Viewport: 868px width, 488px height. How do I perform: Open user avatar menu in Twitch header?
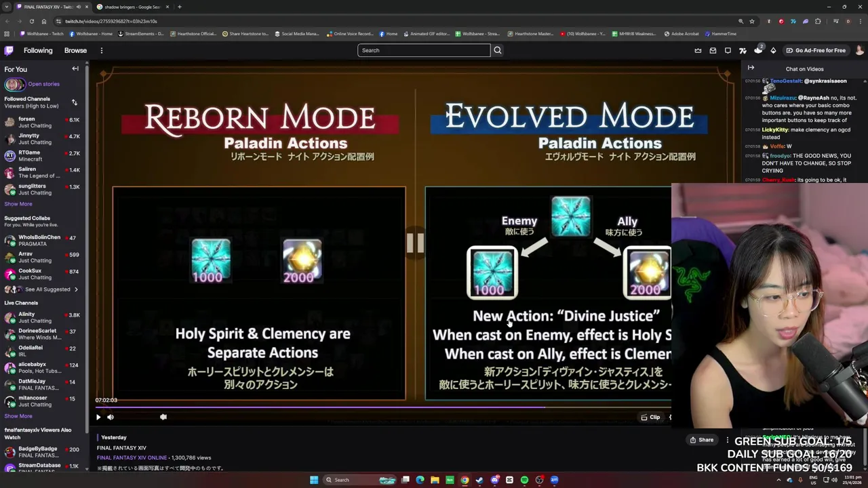click(x=859, y=50)
